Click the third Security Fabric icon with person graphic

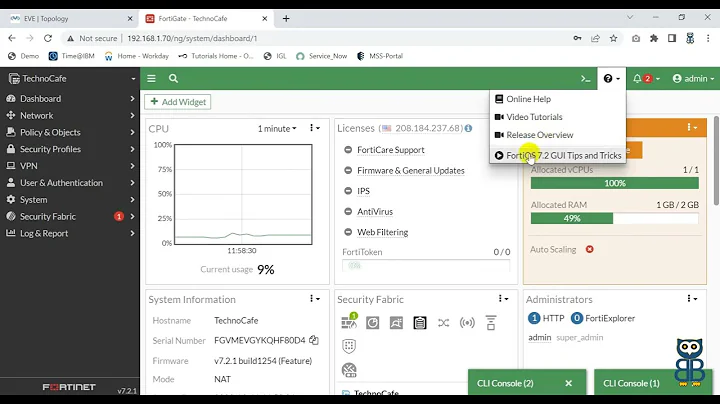coord(396,323)
